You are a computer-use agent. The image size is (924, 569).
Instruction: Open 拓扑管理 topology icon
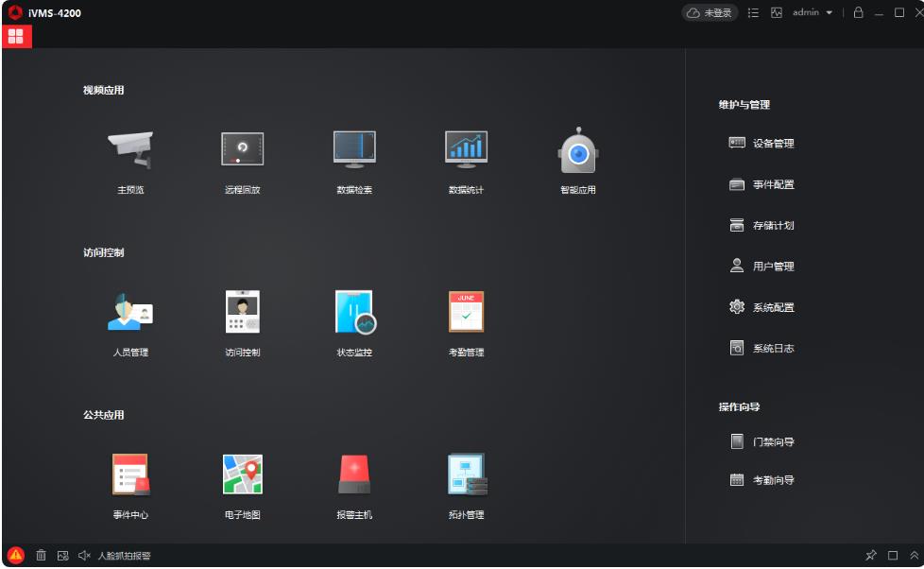(468, 474)
